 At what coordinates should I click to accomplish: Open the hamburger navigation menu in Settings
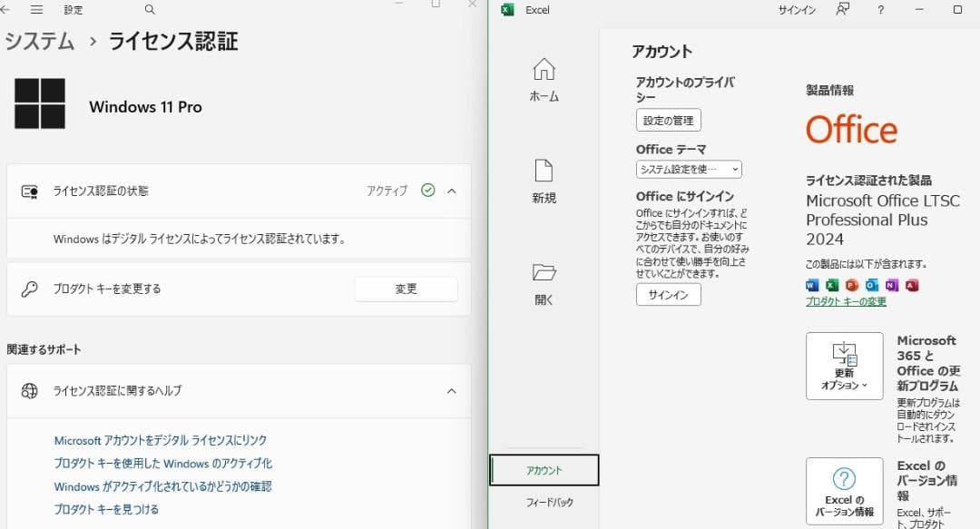pyautogui.click(x=37, y=9)
